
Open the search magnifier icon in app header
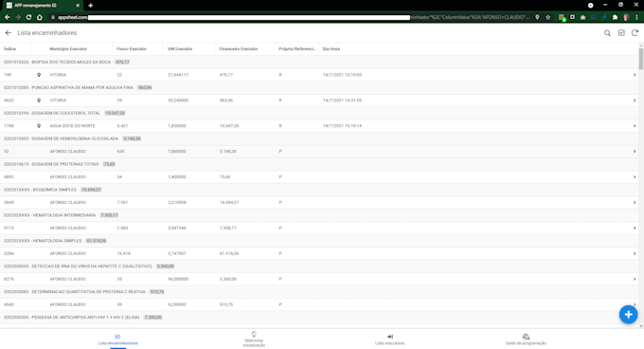tap(607, 33)
